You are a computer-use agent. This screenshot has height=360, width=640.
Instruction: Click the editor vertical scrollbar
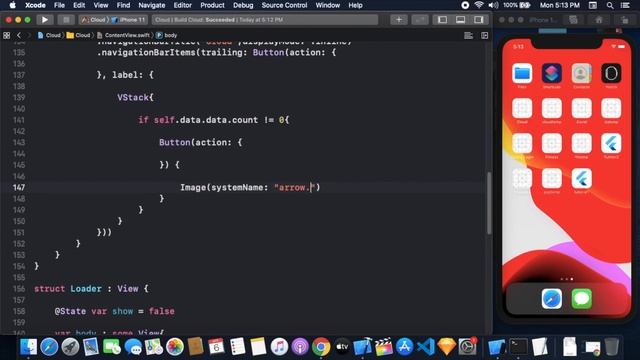click(489, 203)
